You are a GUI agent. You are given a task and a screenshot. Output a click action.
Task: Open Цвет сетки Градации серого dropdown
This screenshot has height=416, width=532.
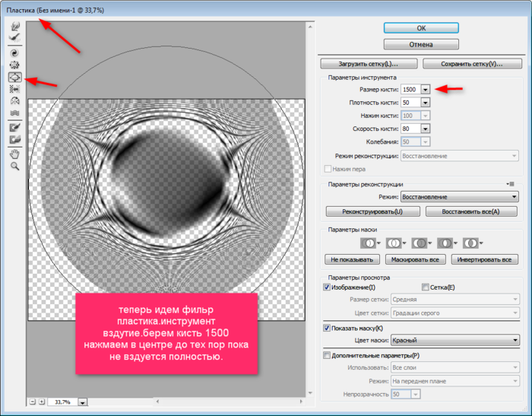(x=455, y=313)
